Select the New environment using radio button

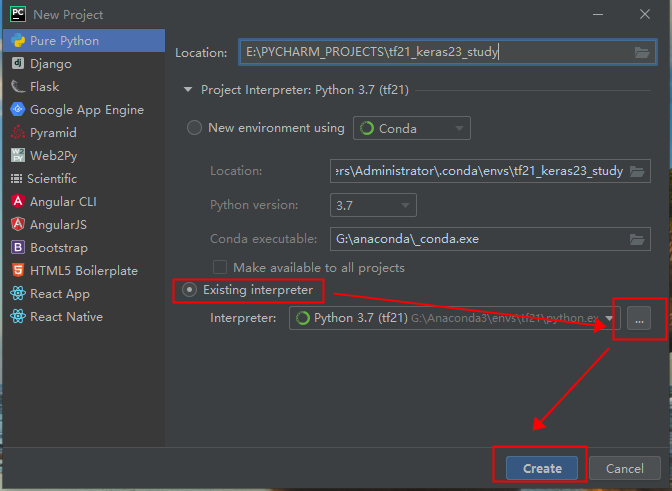[194, 128]
